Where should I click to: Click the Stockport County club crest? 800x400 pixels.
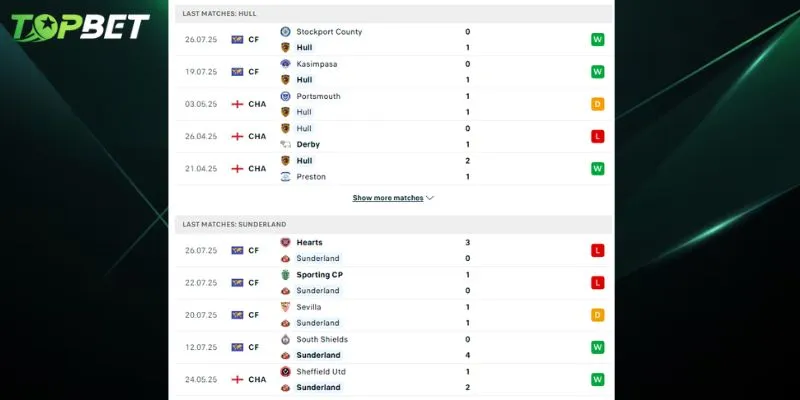pyautogui.click(x=285, y=32)
